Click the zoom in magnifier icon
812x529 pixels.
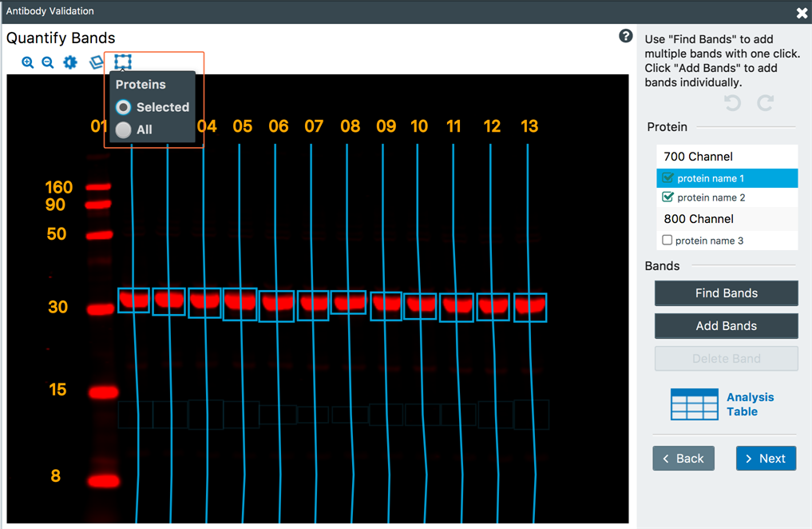pos(28,62)
